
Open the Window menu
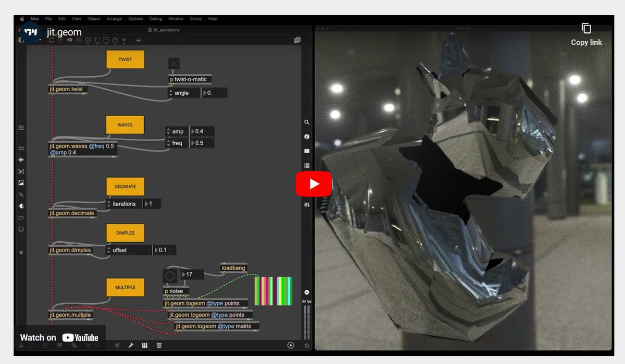tap(176, 19)
